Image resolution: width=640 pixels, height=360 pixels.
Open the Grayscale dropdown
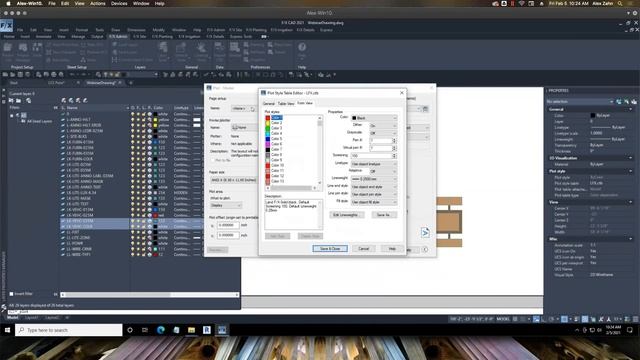pyautogui.click(x=383, y=133)
